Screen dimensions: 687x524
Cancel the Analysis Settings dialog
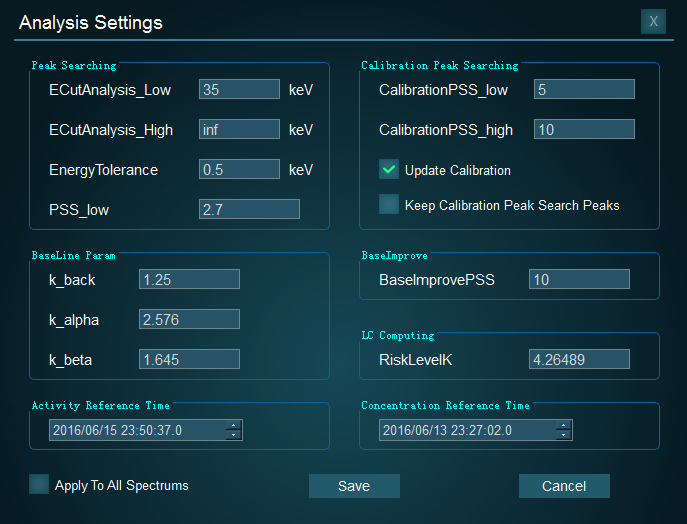[x=564, y=486]
